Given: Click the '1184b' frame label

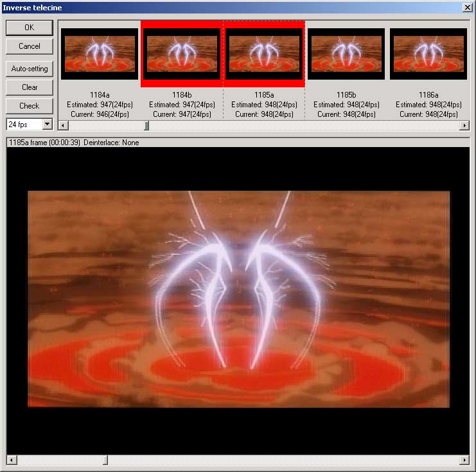Looking at the screenshot, I should click(182, 94).
